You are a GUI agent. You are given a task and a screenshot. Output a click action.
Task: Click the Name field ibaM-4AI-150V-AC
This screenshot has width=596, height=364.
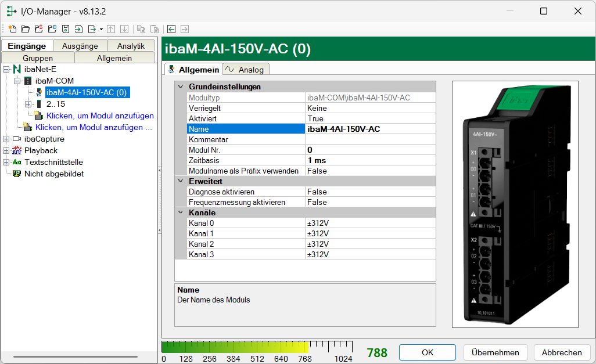tap(370, 129)
